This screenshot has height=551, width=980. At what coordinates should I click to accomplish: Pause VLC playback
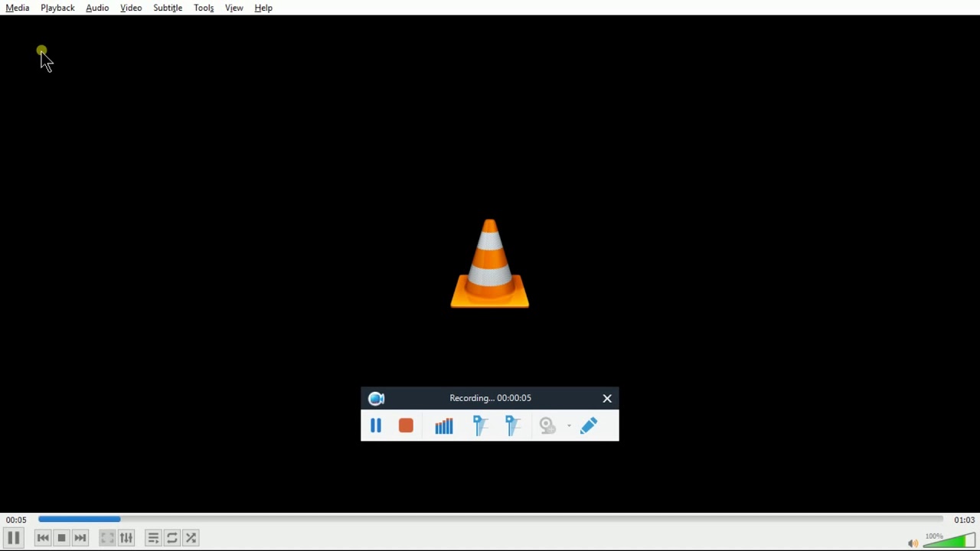[14, 538]
